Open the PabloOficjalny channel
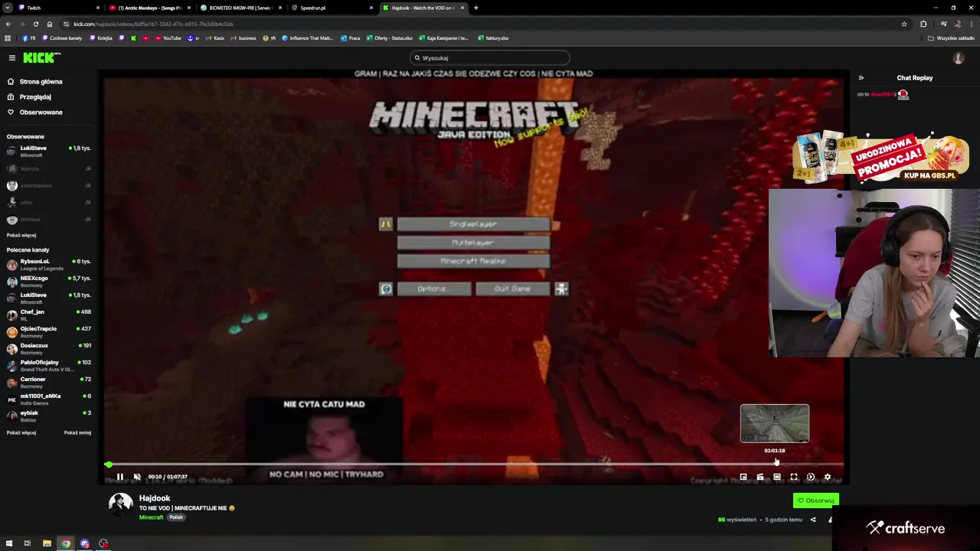The height and width of the screenshot is (551, 980). 49,365
